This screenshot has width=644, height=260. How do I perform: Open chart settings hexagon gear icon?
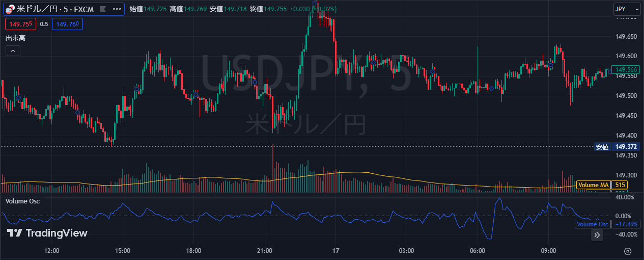click(627, 251)
